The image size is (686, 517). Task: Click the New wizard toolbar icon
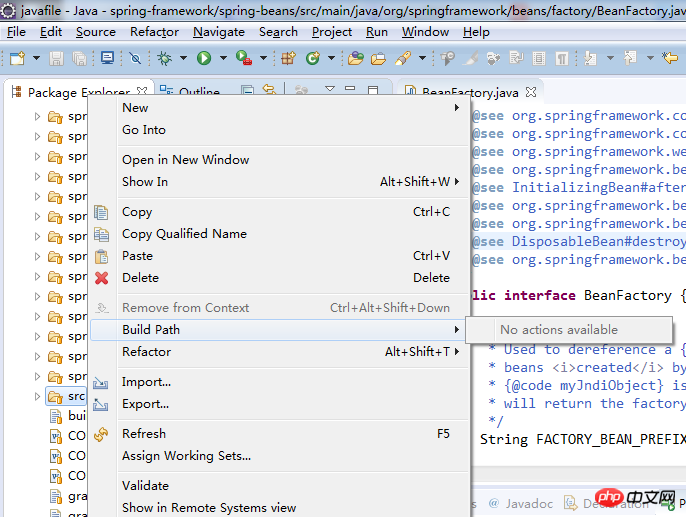pyautogui.click(x=18, y=58)
